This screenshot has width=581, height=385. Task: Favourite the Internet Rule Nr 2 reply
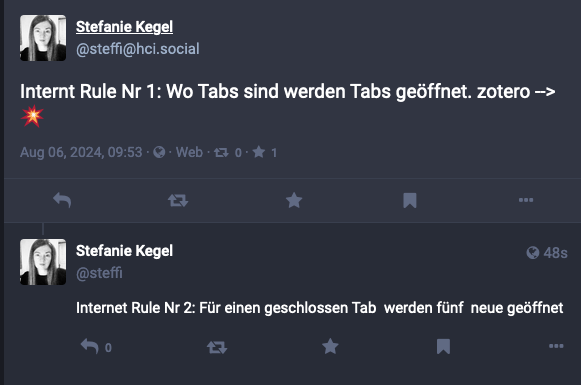click(x=330, y=347)
